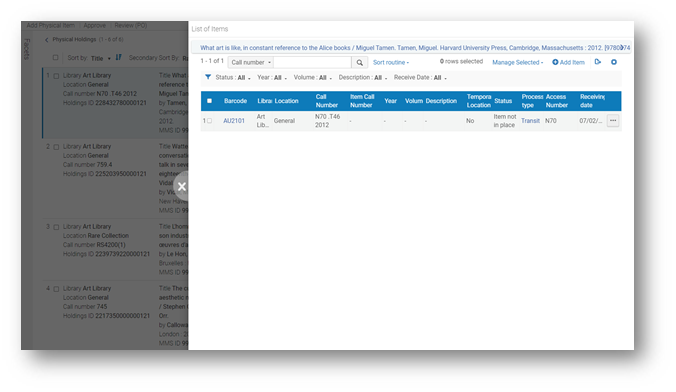Tick the checkbox for item AU2101
The image size is (676, 392).
(x=210, y=121)
